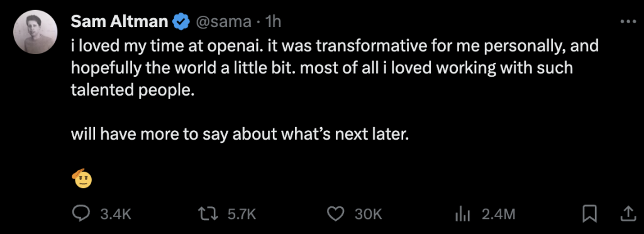Click the 3.4K replies count
The height and width of the screenshot is (234, 644).
(x=115, y=214)
